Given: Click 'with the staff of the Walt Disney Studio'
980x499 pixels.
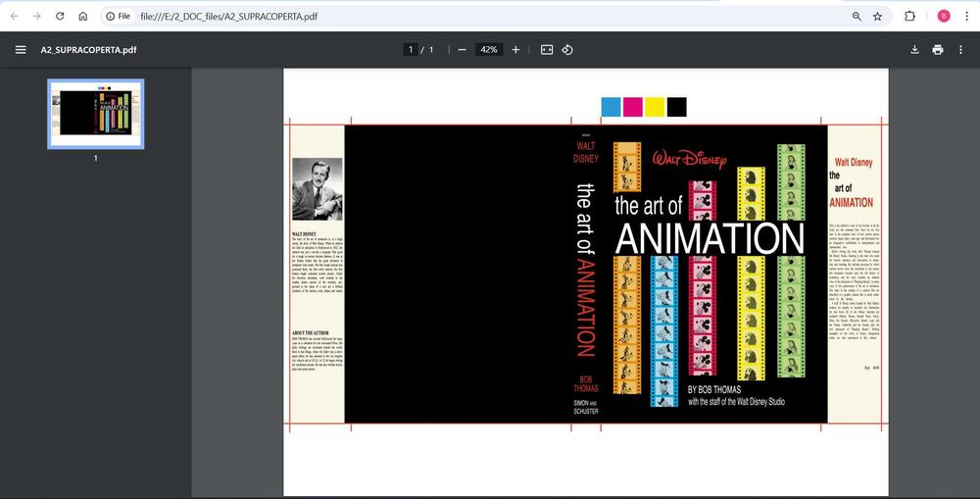Looking at the screenshot, I should pos(736,402).
